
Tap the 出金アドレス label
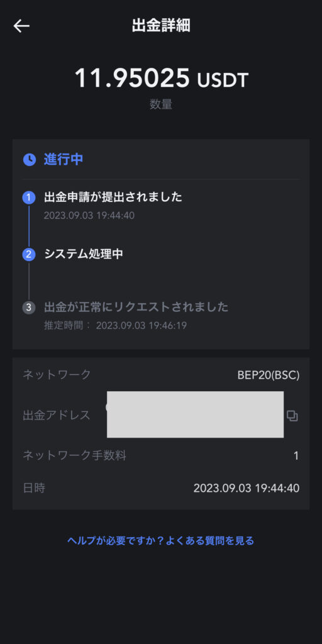pos(56,415)
